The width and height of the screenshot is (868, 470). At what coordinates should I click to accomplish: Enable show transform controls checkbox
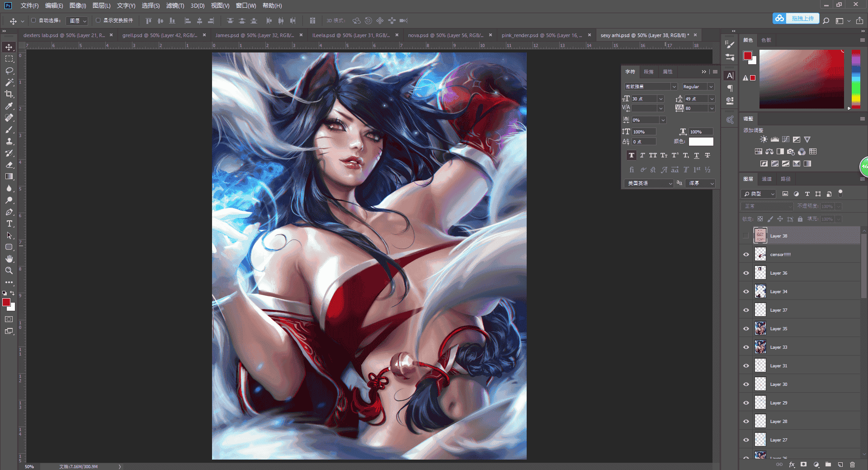(98, 20)
